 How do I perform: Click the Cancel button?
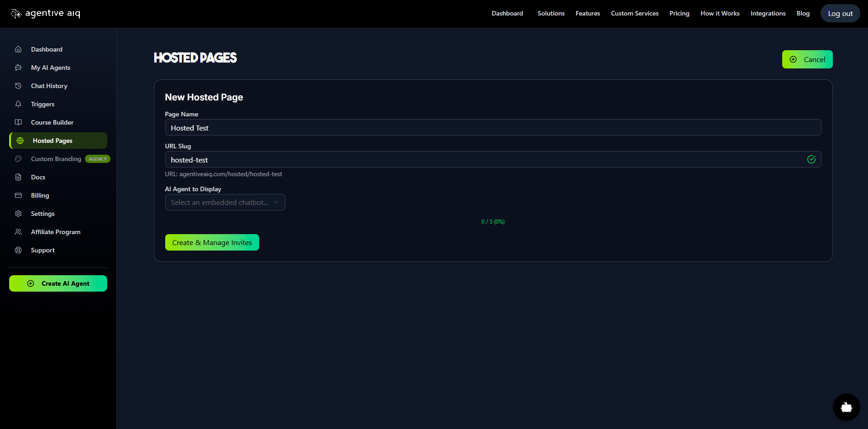807,59
